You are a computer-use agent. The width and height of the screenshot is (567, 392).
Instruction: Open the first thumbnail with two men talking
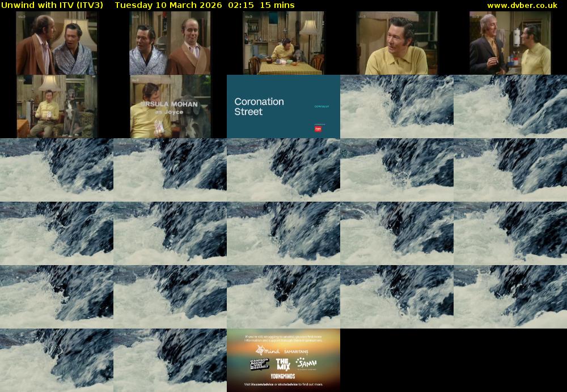(x=57, y=43)
